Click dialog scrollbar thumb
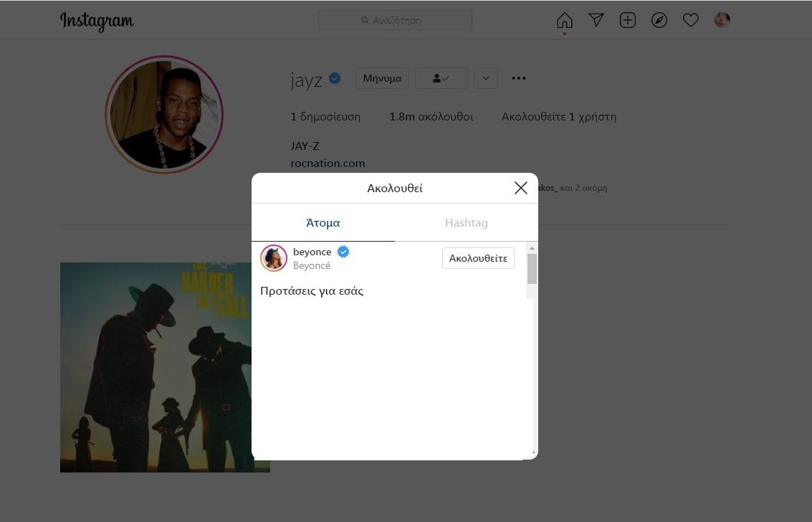 [x=532, y=269]
